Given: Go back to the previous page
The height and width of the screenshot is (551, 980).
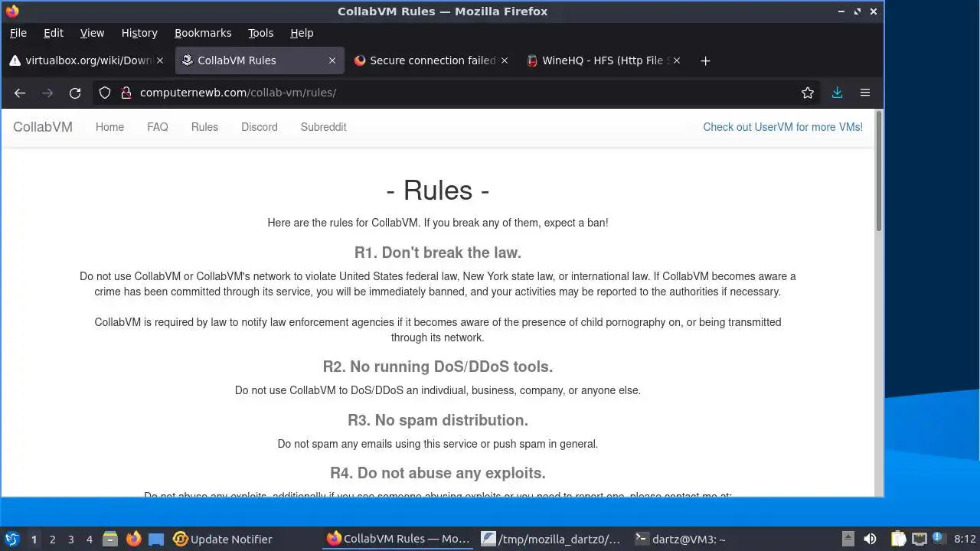Looking at the screenshot, I should tap(20, 93).
